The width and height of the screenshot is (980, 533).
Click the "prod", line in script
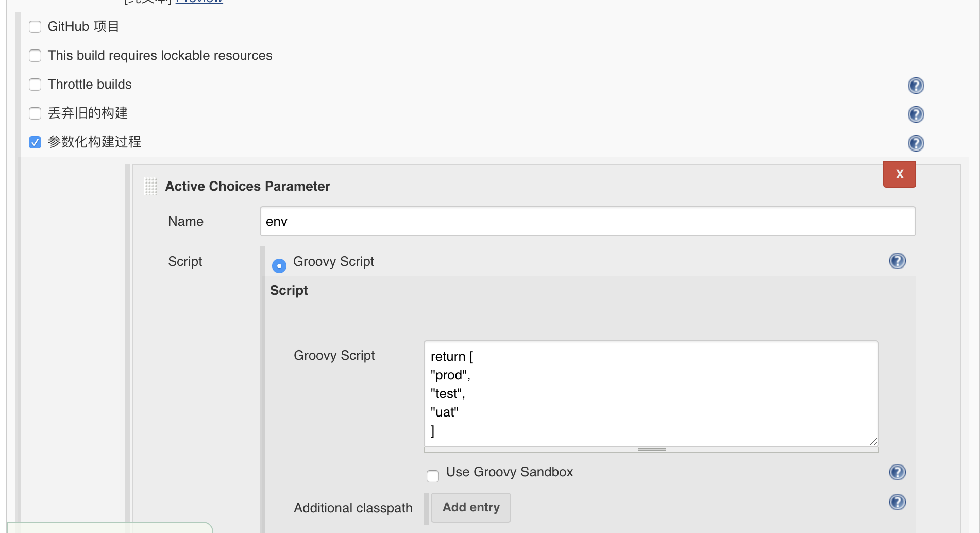pyautogui.click(x=450, y=375)
